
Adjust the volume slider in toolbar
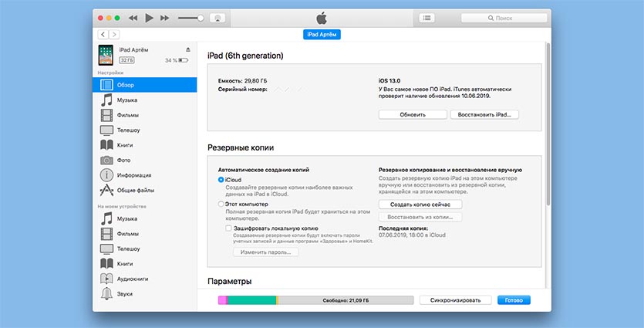click(x=191, y=18)
